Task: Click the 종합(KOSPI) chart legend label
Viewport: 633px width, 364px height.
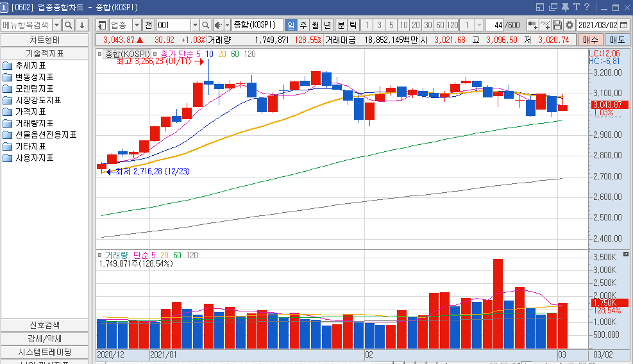Action: [x=127, y=54]
